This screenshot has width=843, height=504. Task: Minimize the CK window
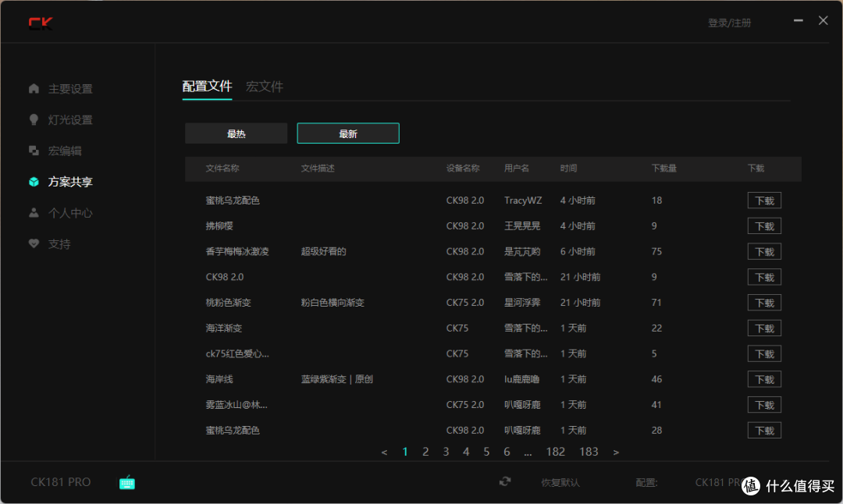(799, 20)
